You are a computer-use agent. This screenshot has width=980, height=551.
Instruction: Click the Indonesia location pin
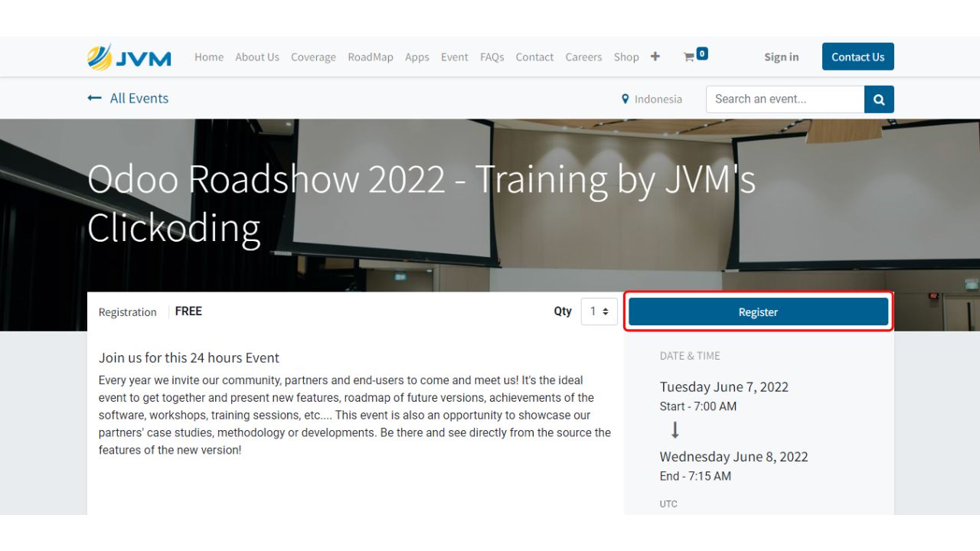pyautogui.click(x=626, y=99)
